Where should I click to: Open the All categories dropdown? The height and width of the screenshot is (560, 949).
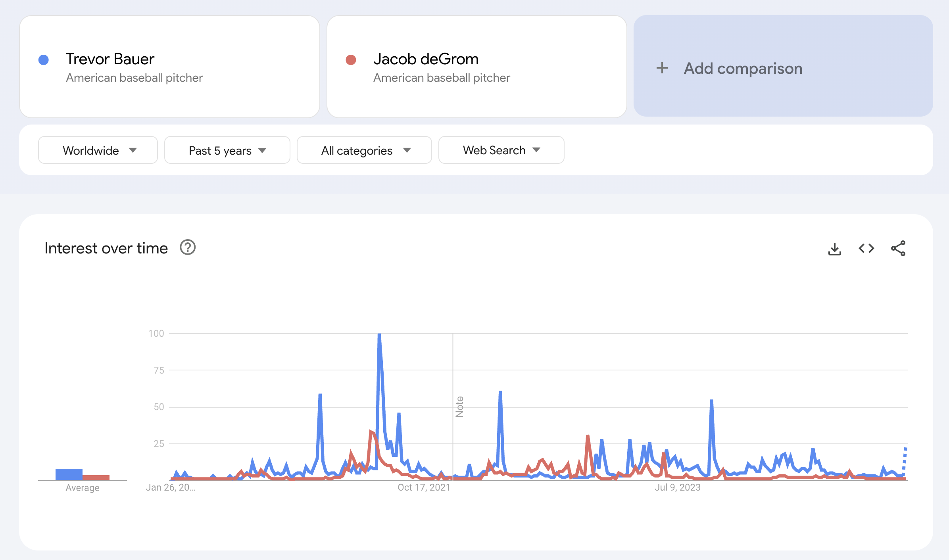(x=364, y=150)
